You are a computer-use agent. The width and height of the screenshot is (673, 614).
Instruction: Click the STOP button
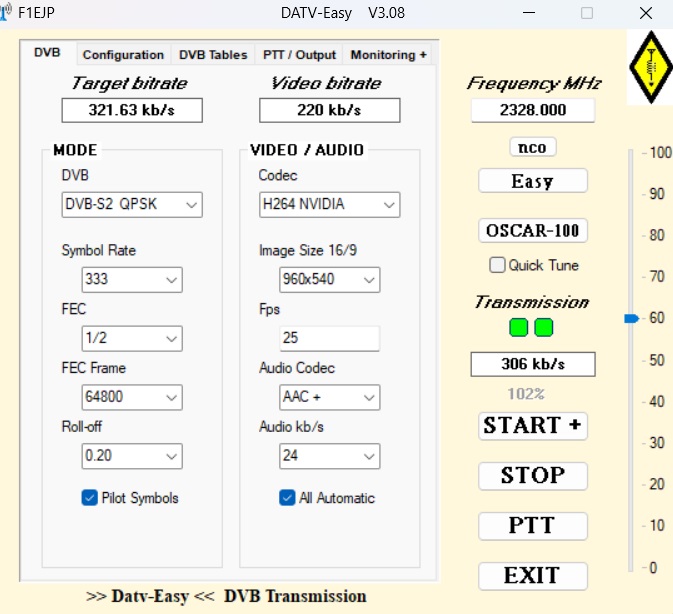[532, 475]
